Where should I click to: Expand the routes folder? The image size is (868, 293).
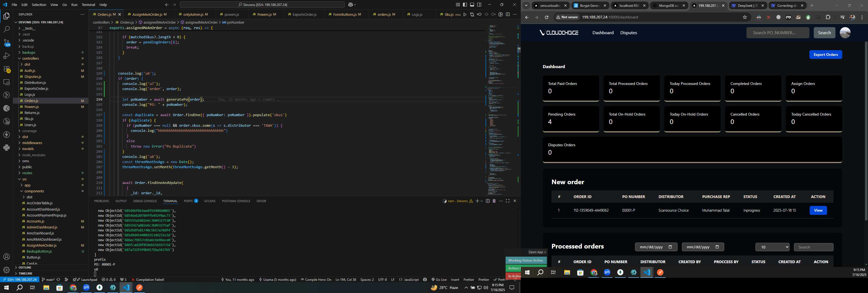pyautogui.click(x=27, y=173)
